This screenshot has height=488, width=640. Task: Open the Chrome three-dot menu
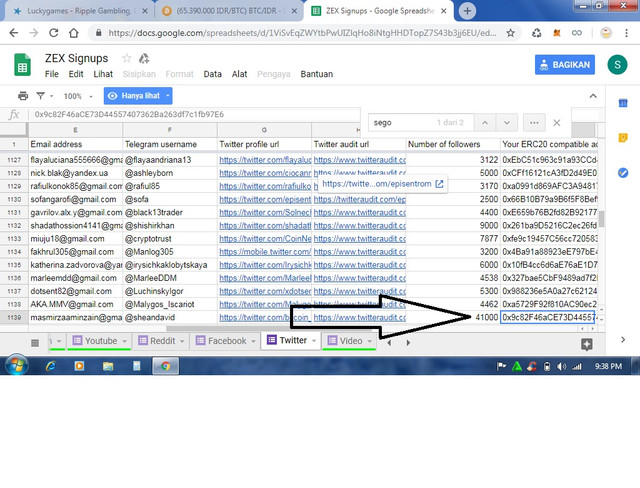click(627, 33)
